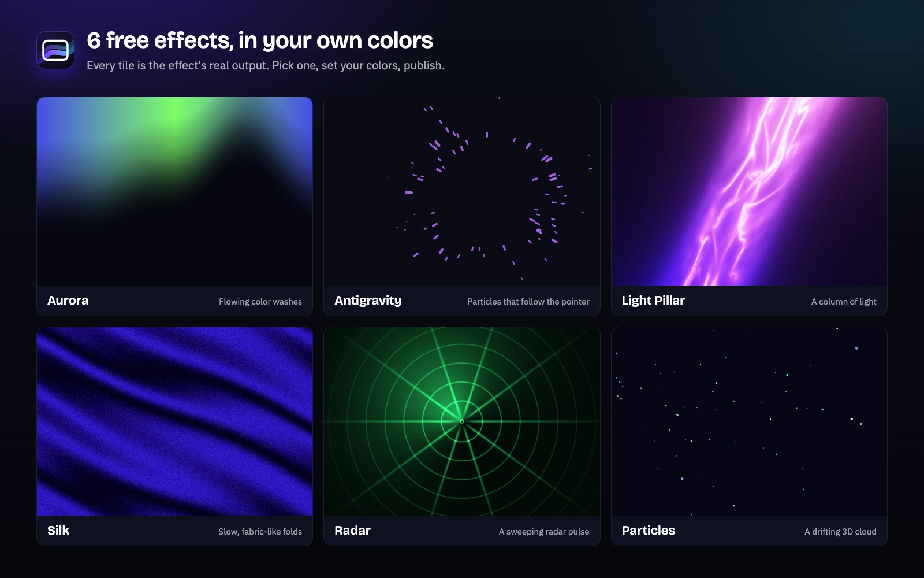Screen dimensions: 924x578
Task: Open the Particles effect preview
Action: pyautogui.click(x=749, y=421)
